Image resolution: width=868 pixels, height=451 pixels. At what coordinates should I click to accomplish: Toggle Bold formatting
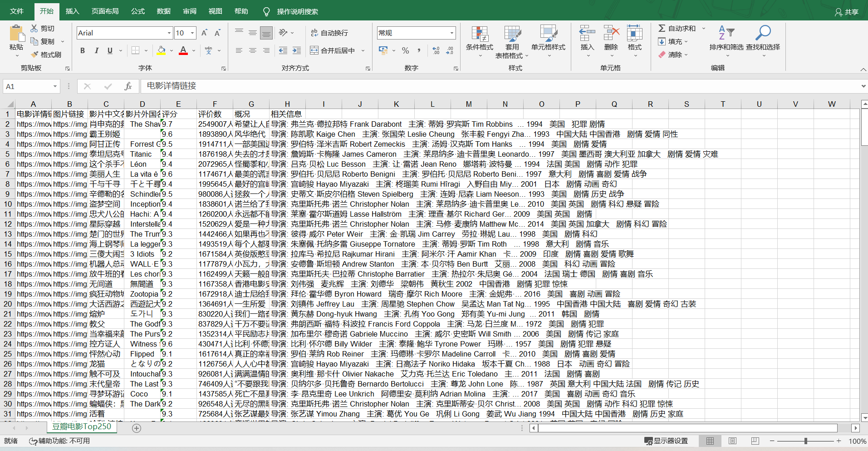click(82, 50)
